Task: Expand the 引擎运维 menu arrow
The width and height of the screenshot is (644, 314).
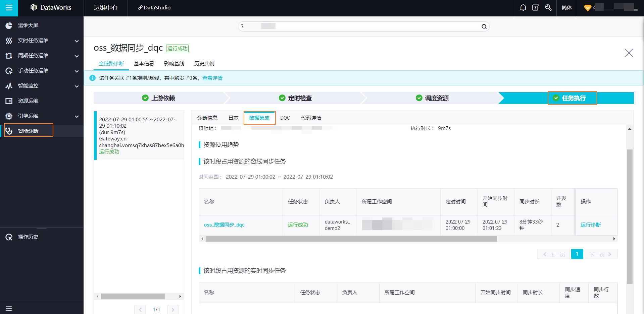Action: click(x=77, y=116)
